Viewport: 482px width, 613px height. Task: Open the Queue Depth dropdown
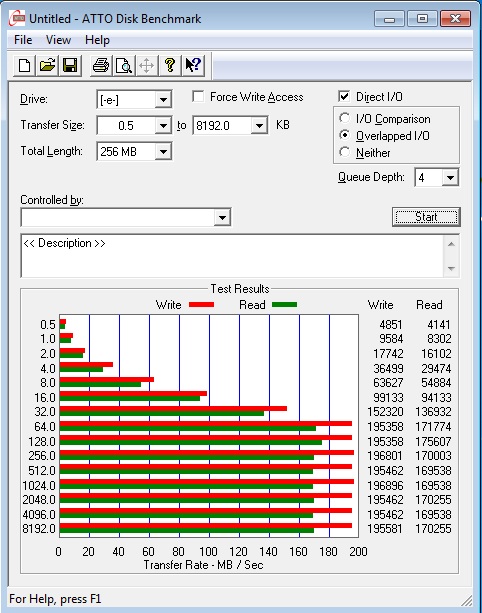(450, 178)
